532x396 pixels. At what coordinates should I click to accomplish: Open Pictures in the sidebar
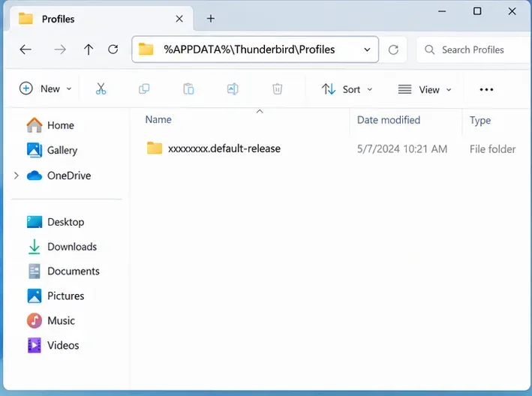56,296
